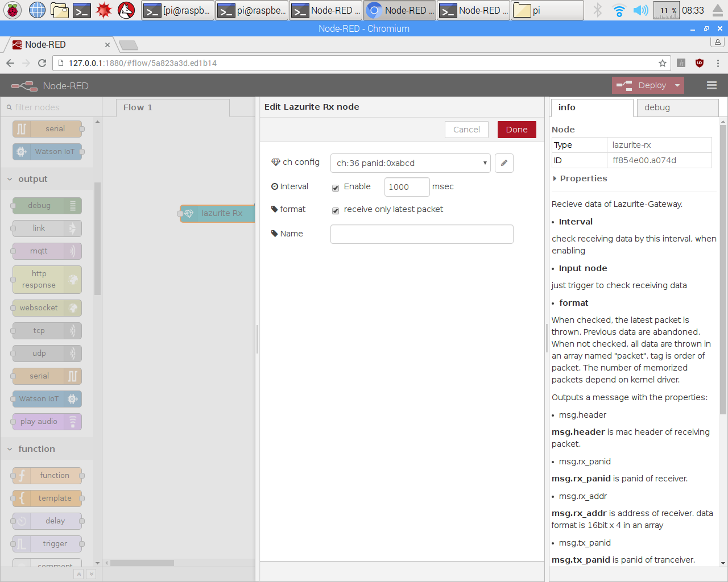The width and height of the screenshot is (728, 582).
Task: Select the tcp output node
Action: [x=48, y=331]
